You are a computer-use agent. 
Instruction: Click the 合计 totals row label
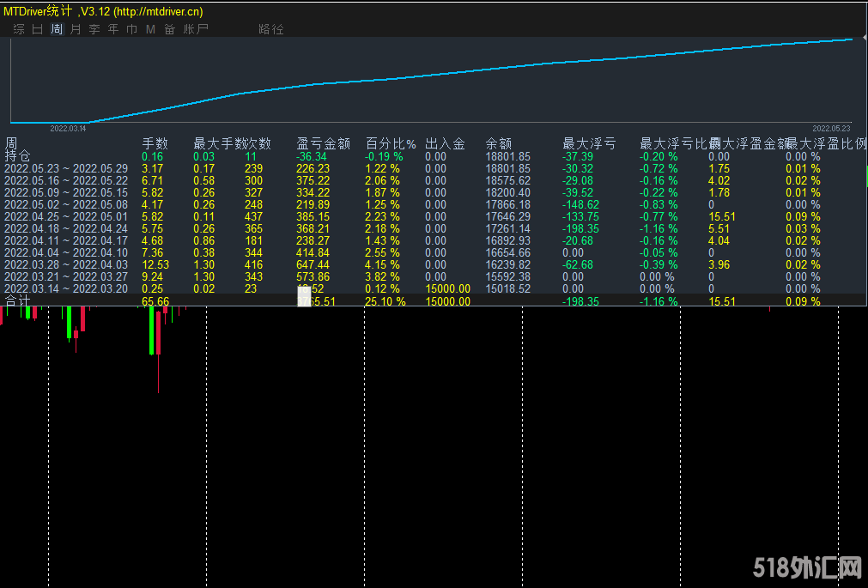point(17,301)
